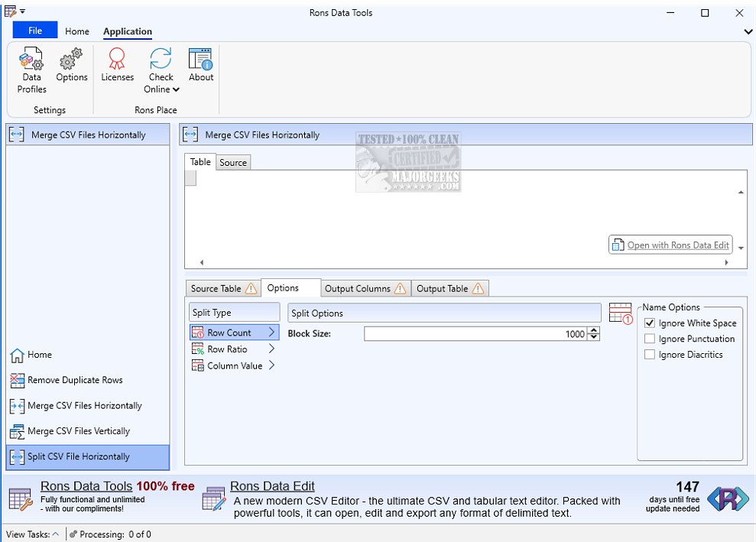Image resolution: width=756 pixels, height=542 pixels.
Task: Click the Block Size input field
Action: click(x=476, y=334)
